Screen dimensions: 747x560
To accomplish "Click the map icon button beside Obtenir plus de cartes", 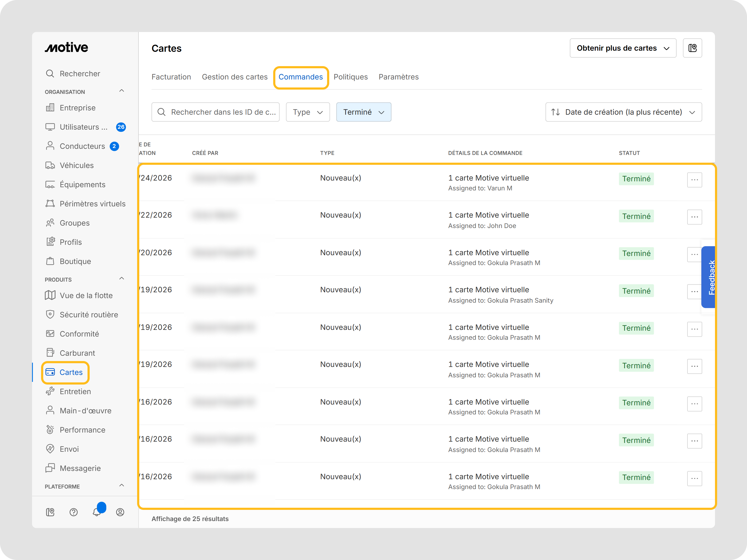I will (x=693, y=48).
